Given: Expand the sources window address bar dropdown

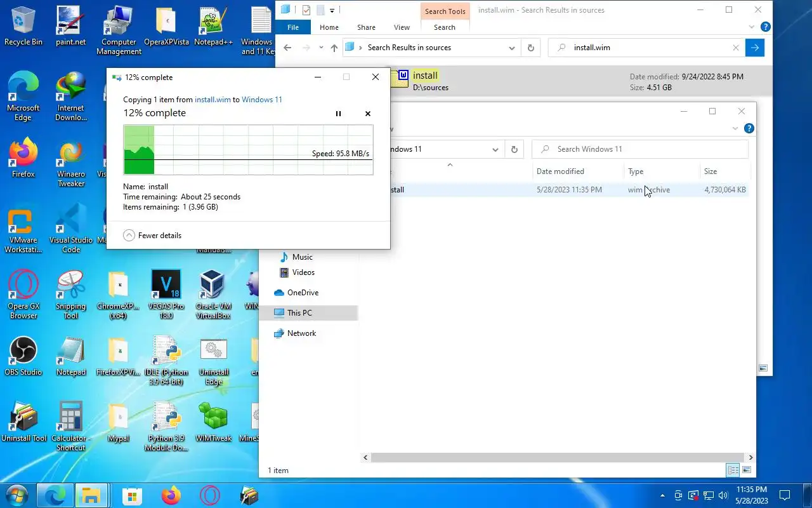Looking at the screenshot, I should tap(512, 48).
